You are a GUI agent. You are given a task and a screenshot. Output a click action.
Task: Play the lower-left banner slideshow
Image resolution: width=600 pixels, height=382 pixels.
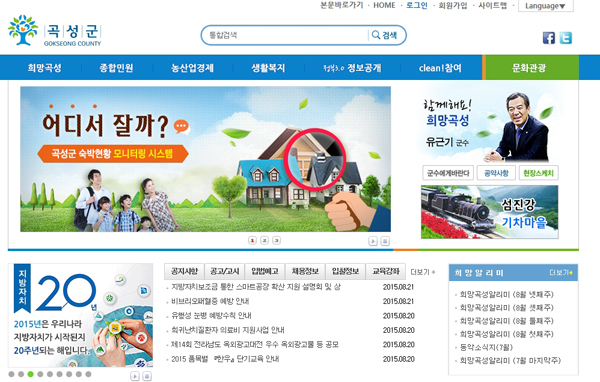pos(135,376)
